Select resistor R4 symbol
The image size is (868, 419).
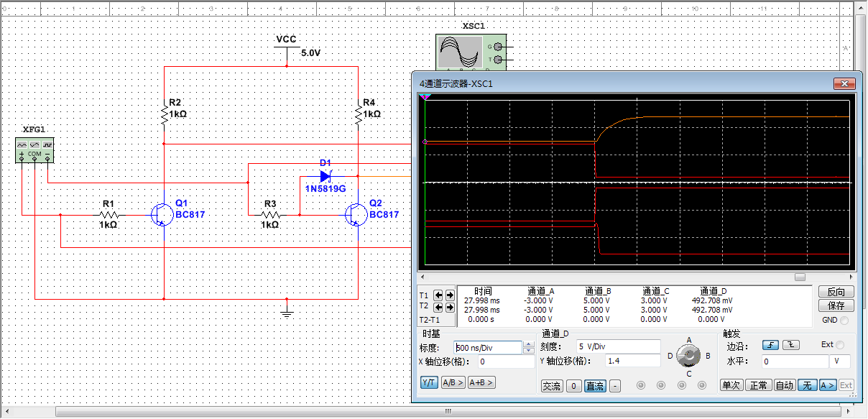click(358, 114)
